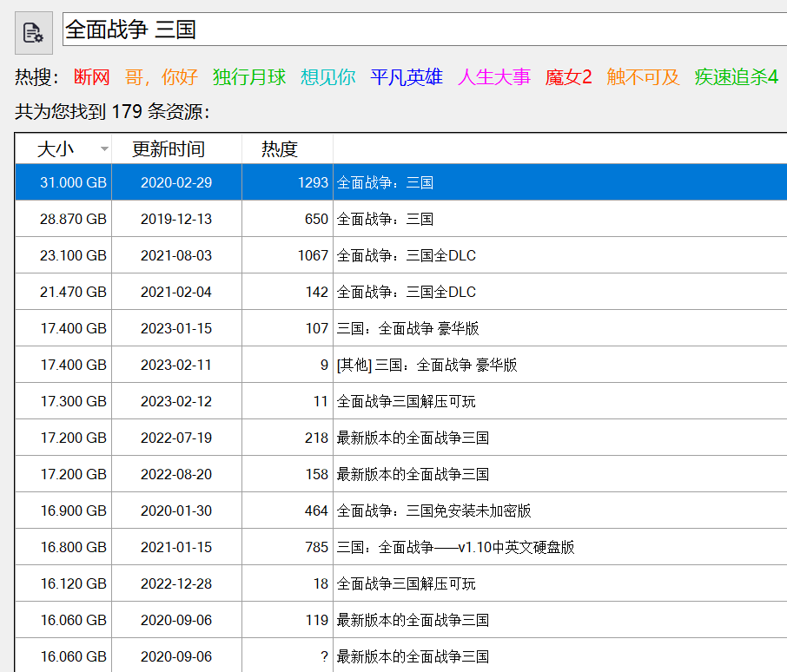Click the date 2022-07-19

point(176,438)
